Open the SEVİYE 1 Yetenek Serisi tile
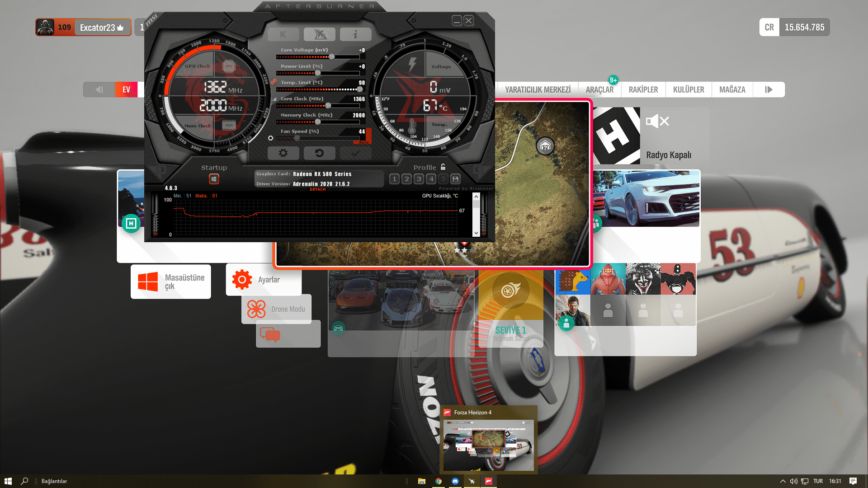The height and width of the screenshot is (488, 868). click(x=511, y=309)
